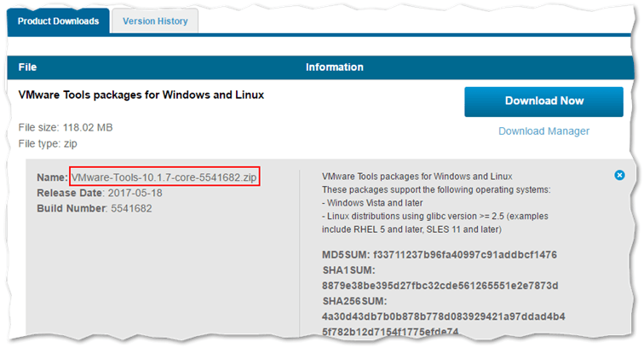The height and width of the screenshot is (348, 644).
Task: Select the SHA1SUM hash value 8879e38be...
Action: pyautogui.click(x=440, y=286)
